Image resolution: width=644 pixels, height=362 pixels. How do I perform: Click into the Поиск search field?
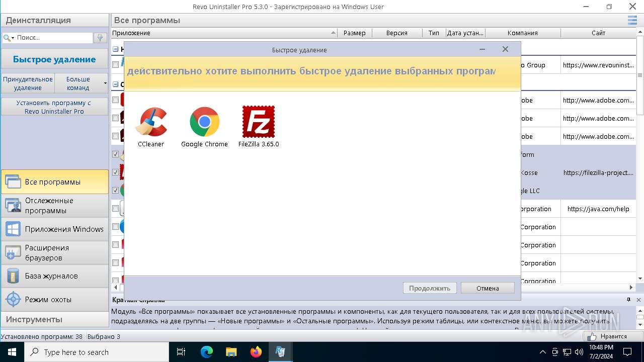53,38
